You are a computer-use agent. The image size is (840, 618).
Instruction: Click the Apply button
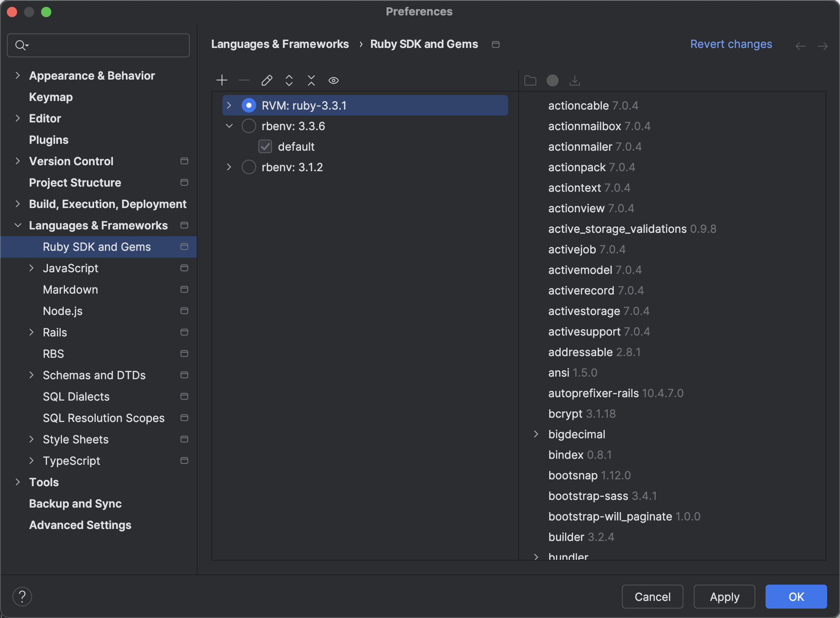coord(724,597)
